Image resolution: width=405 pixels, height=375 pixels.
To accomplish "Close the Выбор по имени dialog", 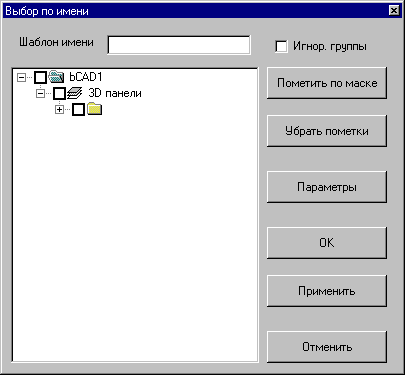I will [394, 11].
